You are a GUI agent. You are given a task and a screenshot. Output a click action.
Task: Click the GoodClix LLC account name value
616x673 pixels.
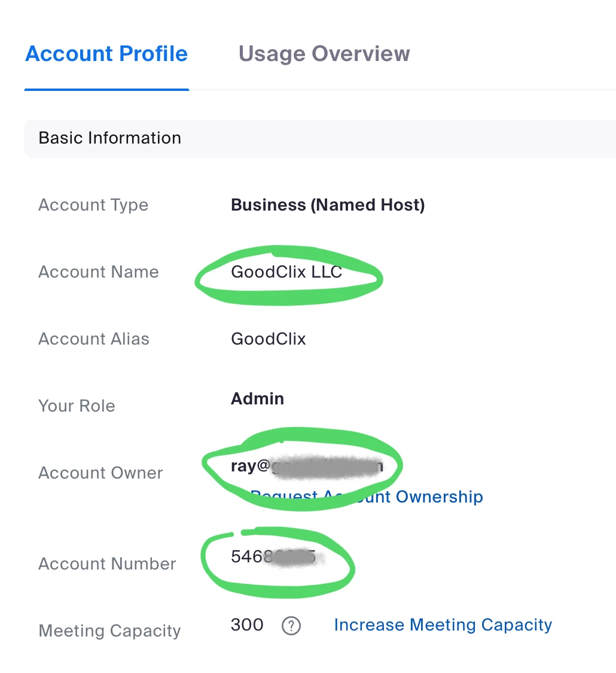pyautogui.click(x=286, y=272)
